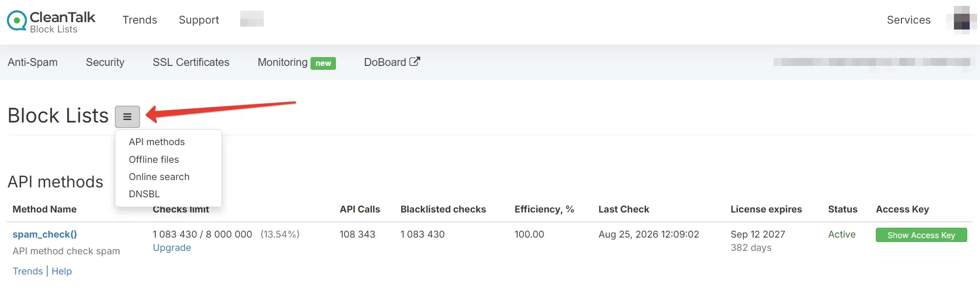Click the Block Lists text under CleanTalk logo
Image resolution: width=980 pixels, height=303 pixels.
coord(54,30)
